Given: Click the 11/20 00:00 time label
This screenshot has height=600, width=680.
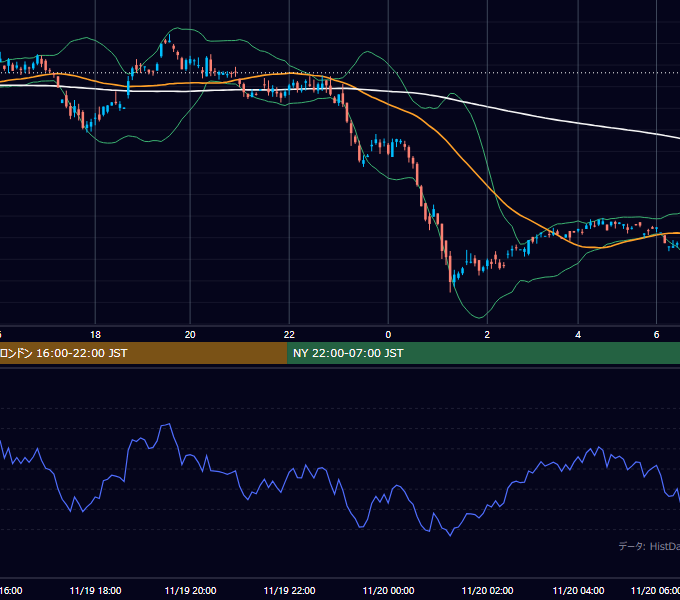Looking at the screenshot, I should [x=388, y=591].
